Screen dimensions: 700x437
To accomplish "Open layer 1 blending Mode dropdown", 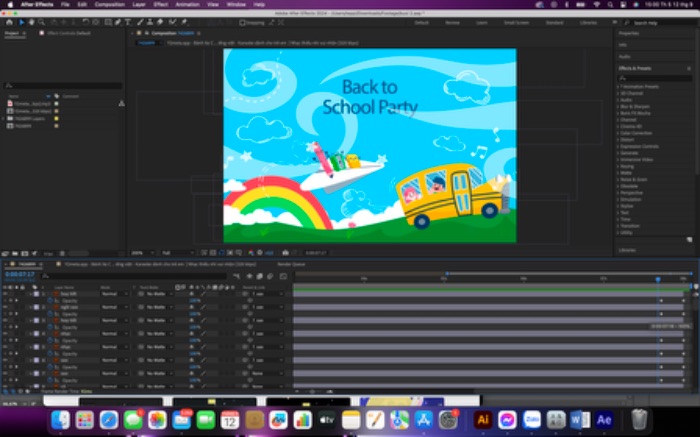I will tap(115, 294).
